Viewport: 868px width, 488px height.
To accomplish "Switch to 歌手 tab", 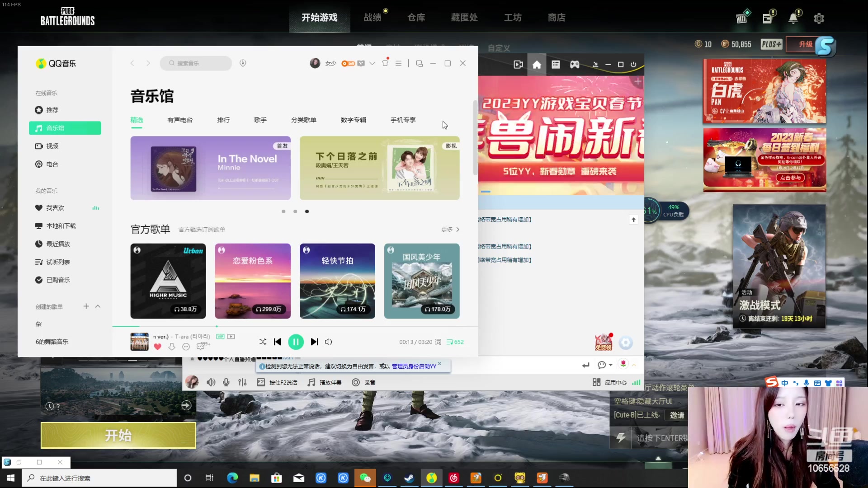I will click(x=260, y=120).
